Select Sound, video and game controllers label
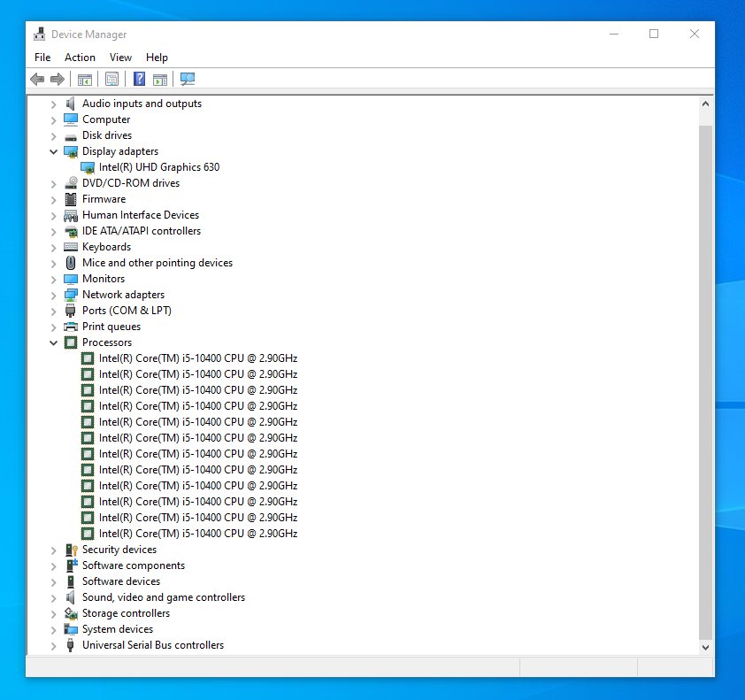 click(164, 597)
